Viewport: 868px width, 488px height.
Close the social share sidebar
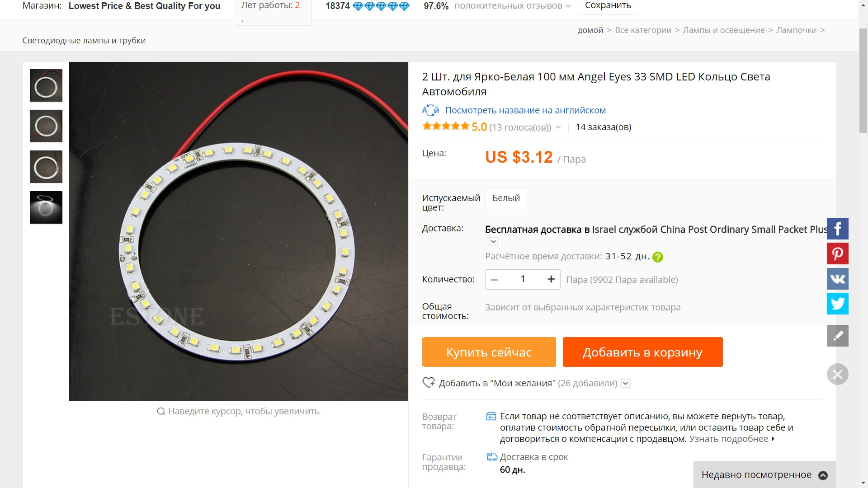point(837,374)
